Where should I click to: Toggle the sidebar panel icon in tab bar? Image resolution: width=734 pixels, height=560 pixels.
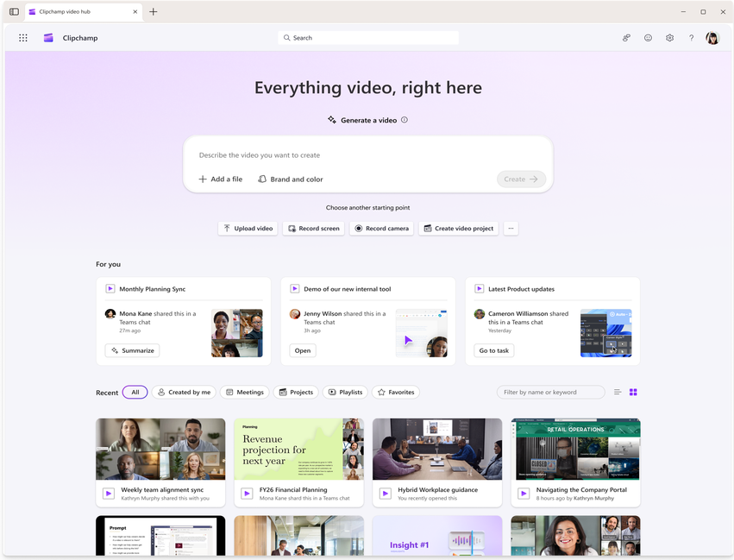[x=14, y=12]
